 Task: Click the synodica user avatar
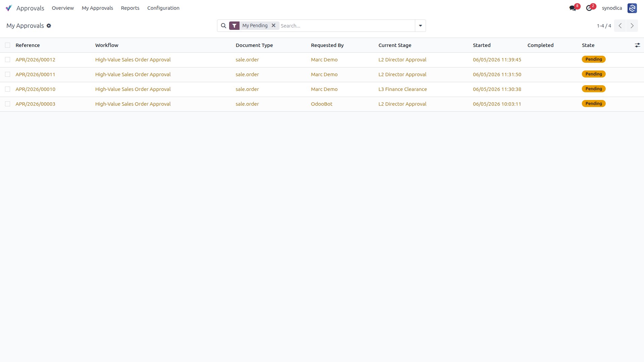coord(632,8)
